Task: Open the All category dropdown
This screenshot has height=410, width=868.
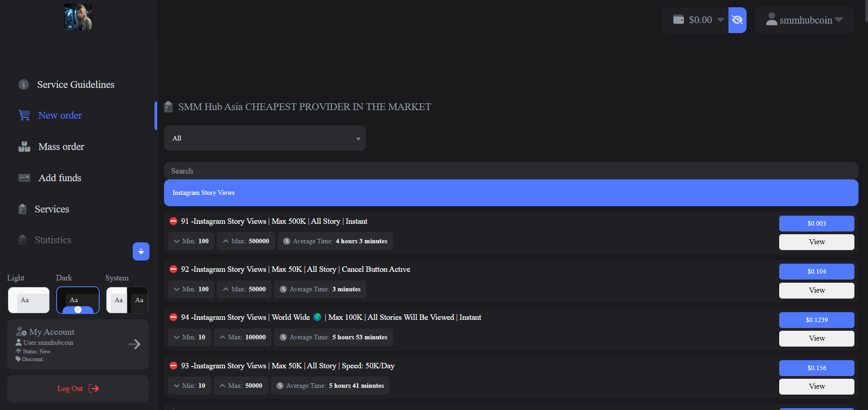Action: [x=265, y=138]
